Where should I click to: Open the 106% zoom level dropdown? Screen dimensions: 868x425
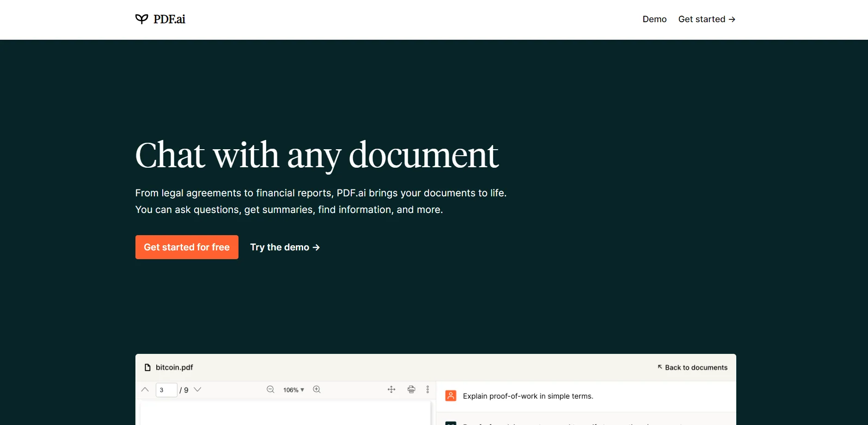click(293, 389)
